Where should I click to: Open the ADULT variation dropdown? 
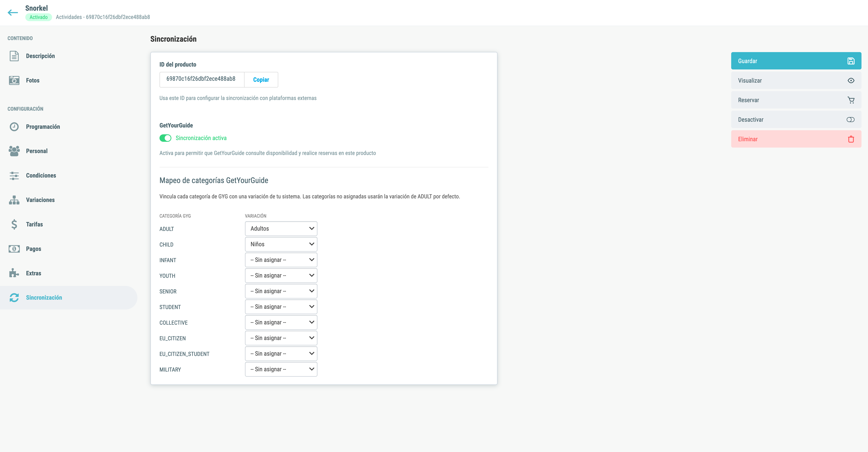point(281,228)
